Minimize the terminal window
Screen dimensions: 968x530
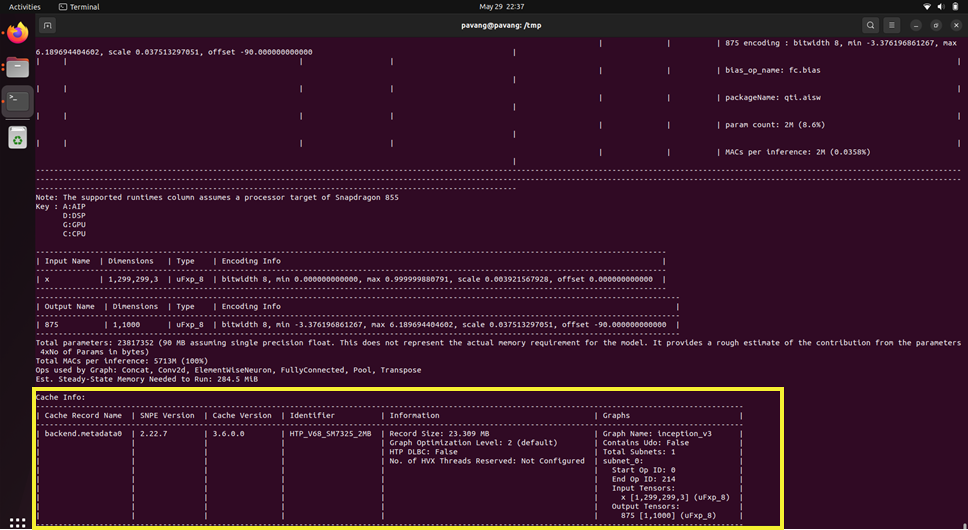(916, 25)
